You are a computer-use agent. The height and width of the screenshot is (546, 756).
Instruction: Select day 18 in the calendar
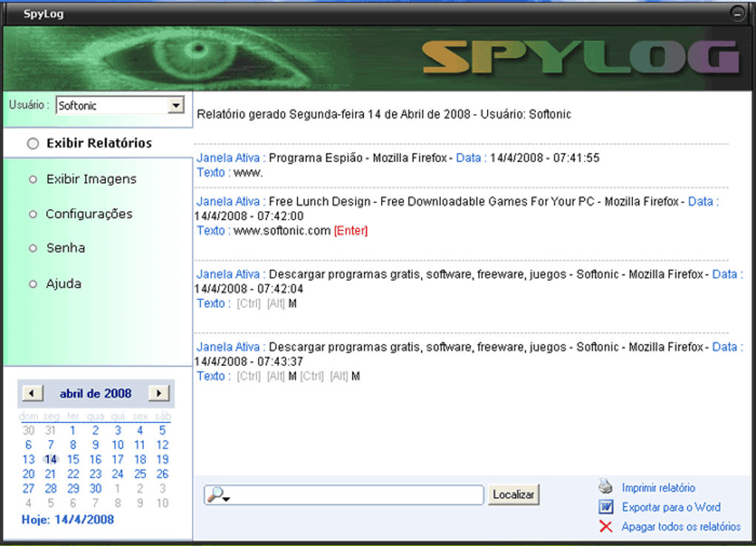(x=140, y=459)
